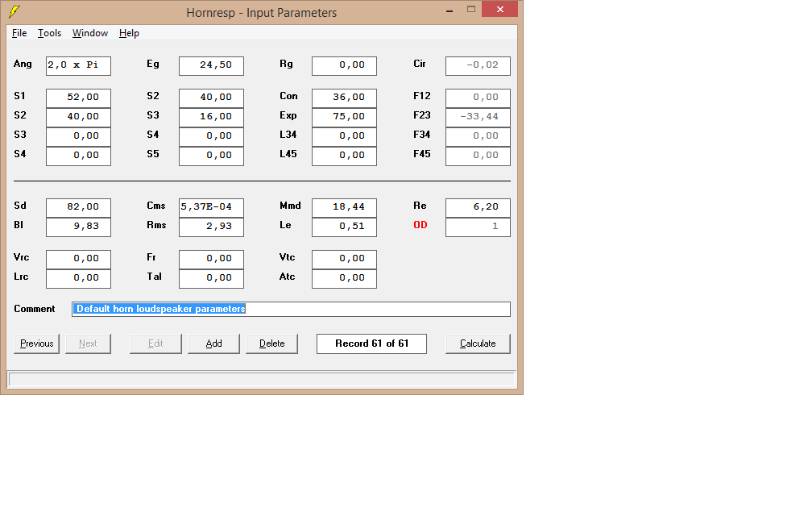
Task: Click the Previous record button
Action: pos(37,344)
